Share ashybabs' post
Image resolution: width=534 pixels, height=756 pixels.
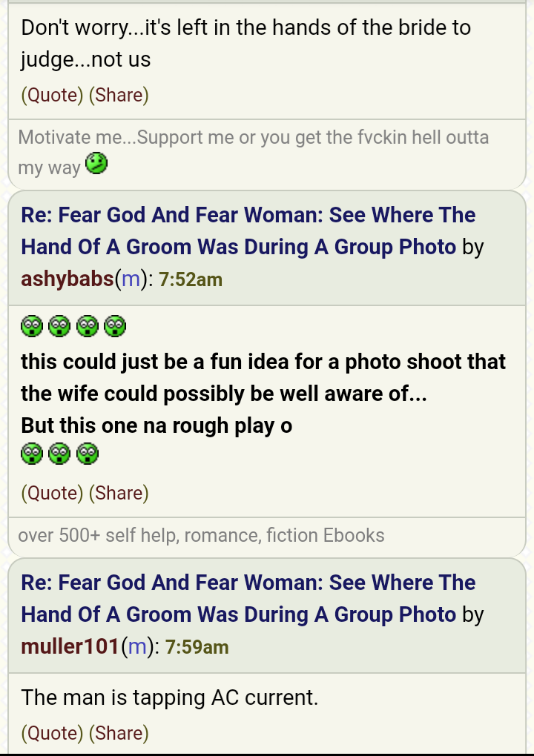click(119, 493)
